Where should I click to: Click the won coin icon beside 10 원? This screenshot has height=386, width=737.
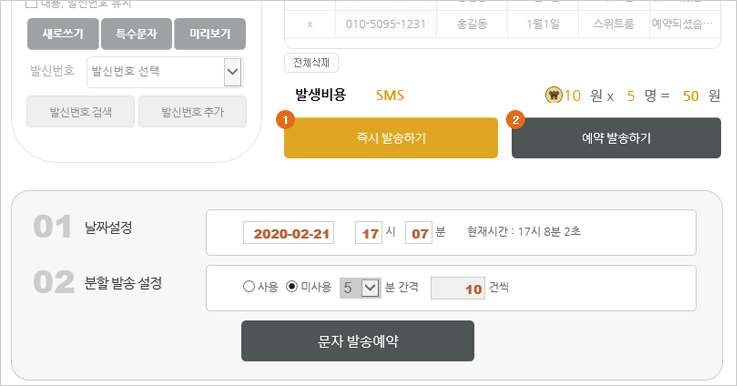[554, 95]
